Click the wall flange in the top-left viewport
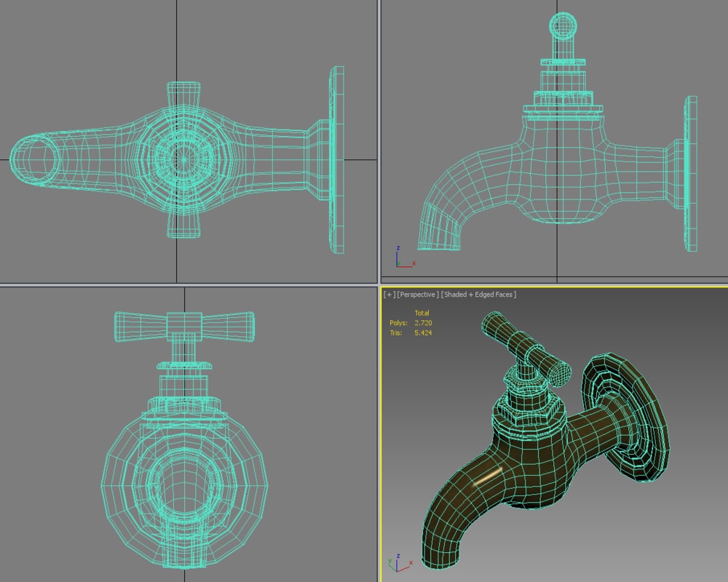 (337, 160)
